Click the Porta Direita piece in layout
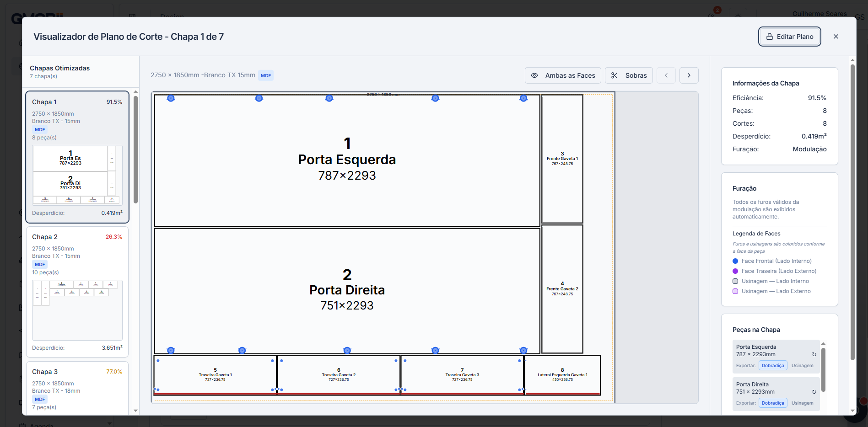The height and width of the screenshot is (427, 868). [347, 291]
